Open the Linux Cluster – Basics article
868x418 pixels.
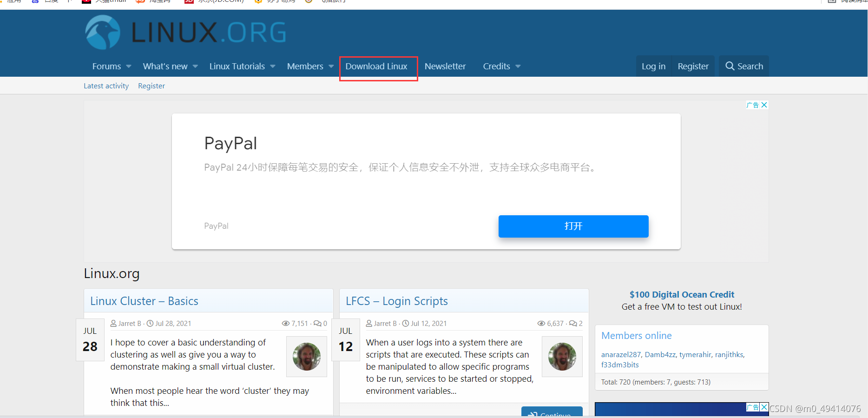pyautogui.click(x=144, y=301)
